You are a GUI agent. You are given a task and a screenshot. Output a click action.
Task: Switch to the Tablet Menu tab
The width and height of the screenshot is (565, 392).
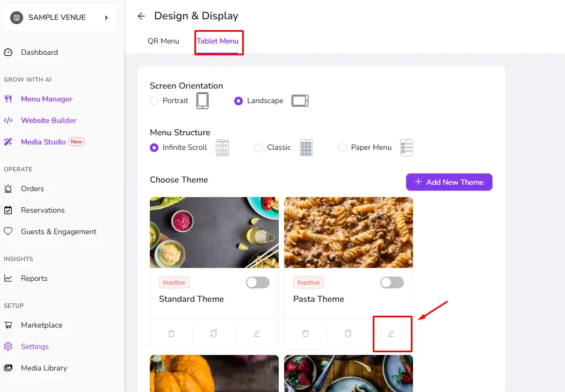218,41
